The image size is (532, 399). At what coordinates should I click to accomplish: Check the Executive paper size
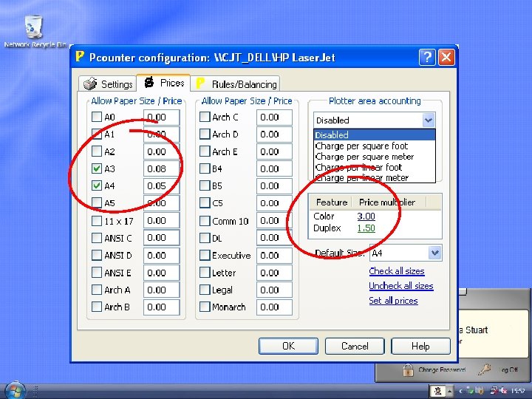coord(205,255)
